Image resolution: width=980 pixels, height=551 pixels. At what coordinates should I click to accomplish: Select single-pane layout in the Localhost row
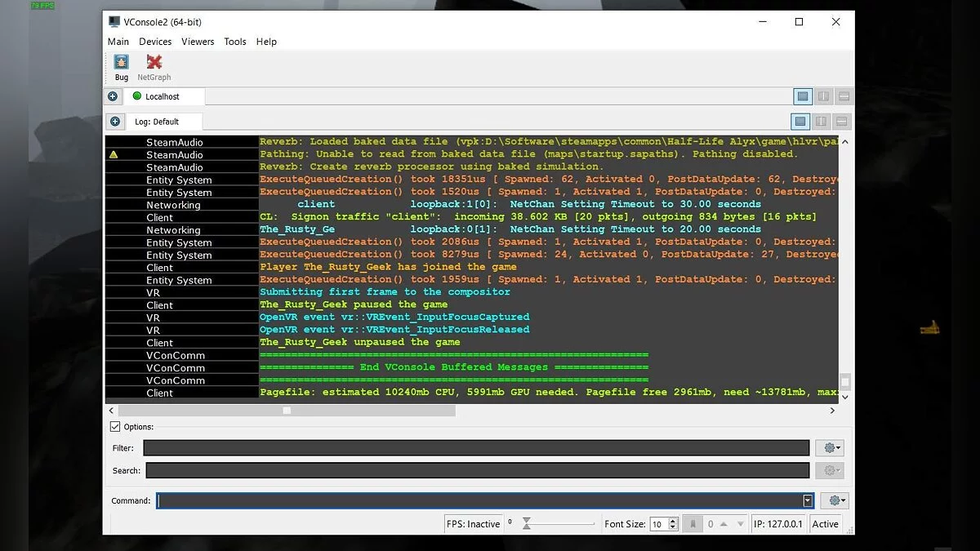point(803,96)
